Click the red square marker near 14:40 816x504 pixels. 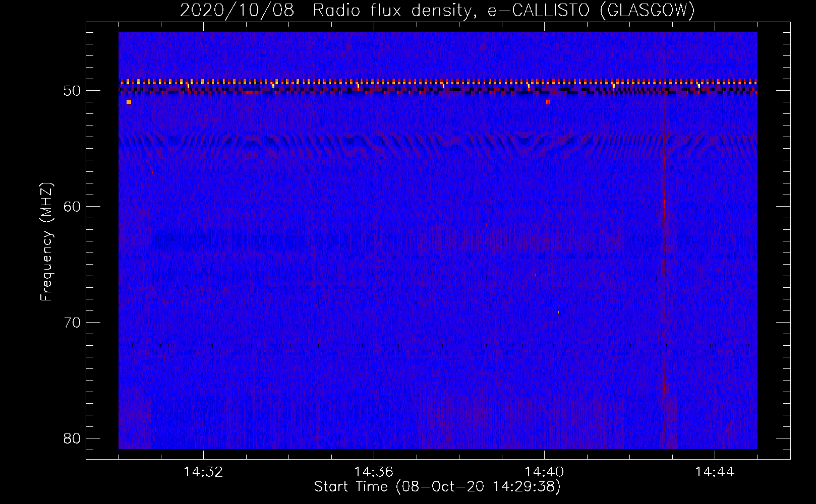coord(548,102)
